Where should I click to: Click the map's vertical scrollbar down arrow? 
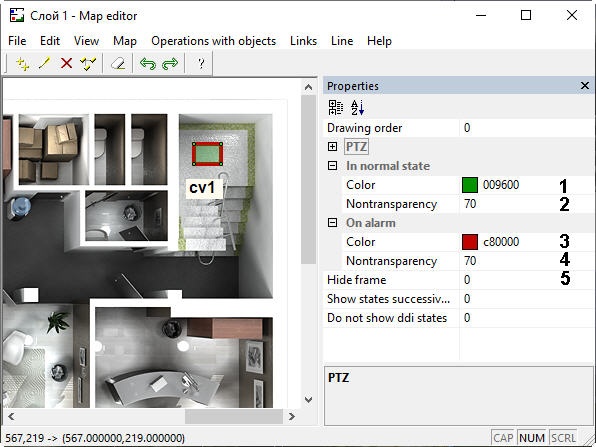309,400
